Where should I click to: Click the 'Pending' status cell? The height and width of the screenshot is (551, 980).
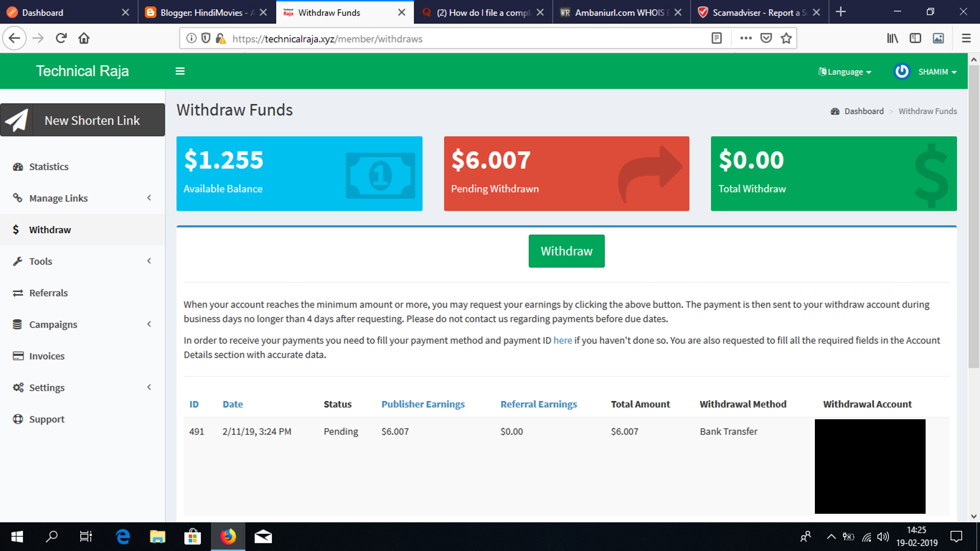(x=341, y=431)
